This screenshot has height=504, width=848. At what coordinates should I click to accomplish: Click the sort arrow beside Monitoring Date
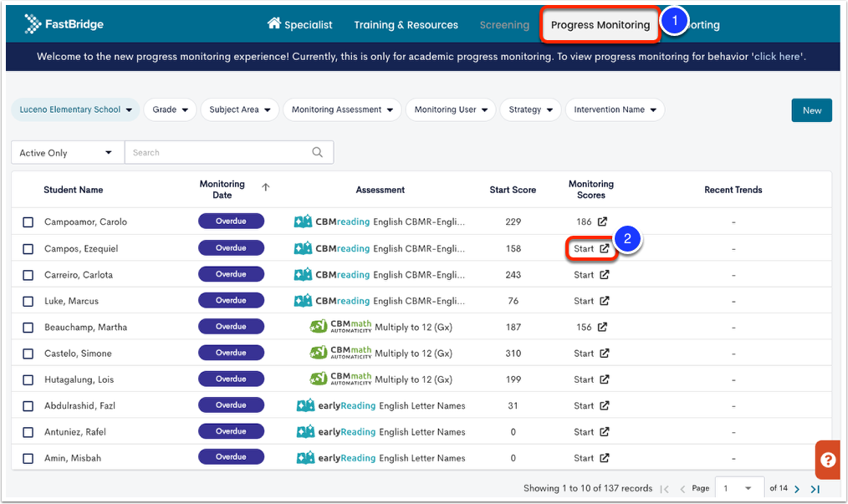[266, 187]
